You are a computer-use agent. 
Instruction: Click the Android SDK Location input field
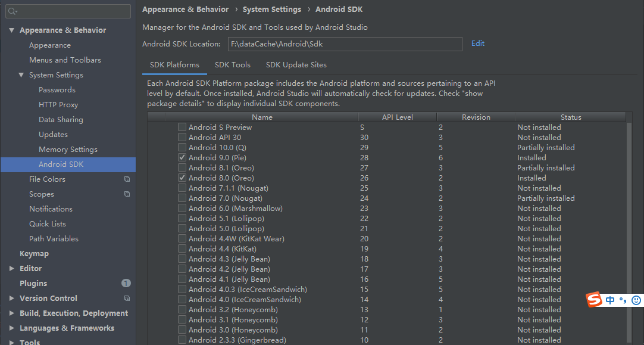point(345,44)
